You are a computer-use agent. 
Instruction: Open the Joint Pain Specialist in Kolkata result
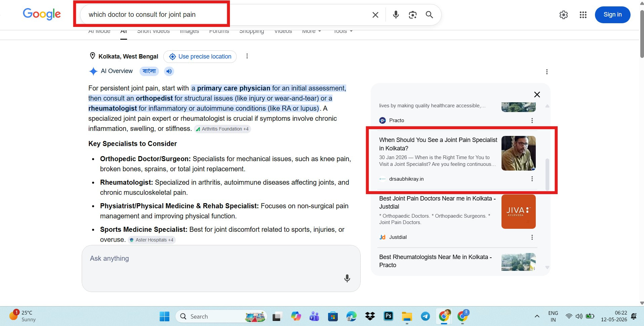tap(438, 144)
